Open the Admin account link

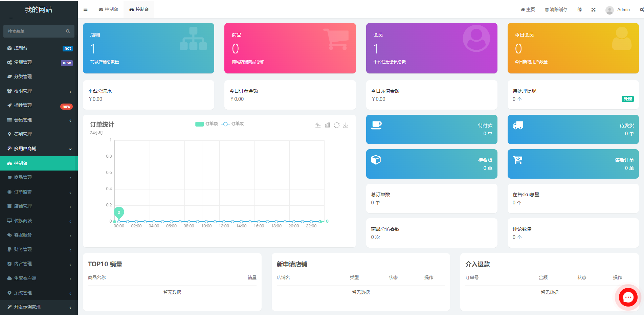click(618, 9)
